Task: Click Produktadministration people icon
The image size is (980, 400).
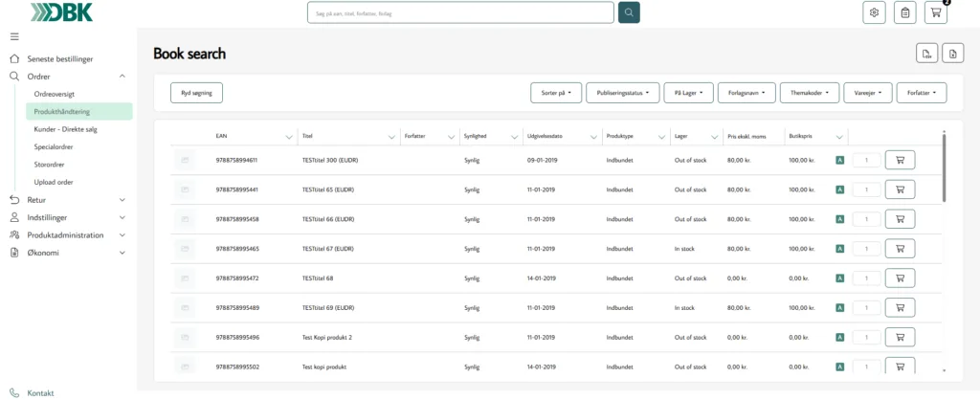Action: coord(14,235)
